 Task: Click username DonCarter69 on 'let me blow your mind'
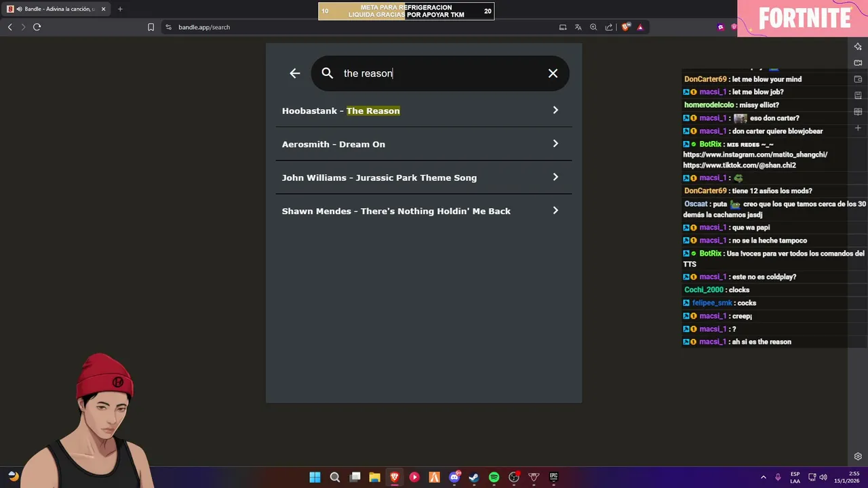705,79
